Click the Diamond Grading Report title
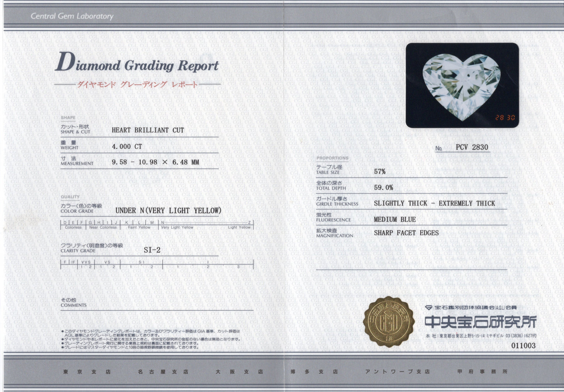The image size is (564, 392). click(137, 64)
